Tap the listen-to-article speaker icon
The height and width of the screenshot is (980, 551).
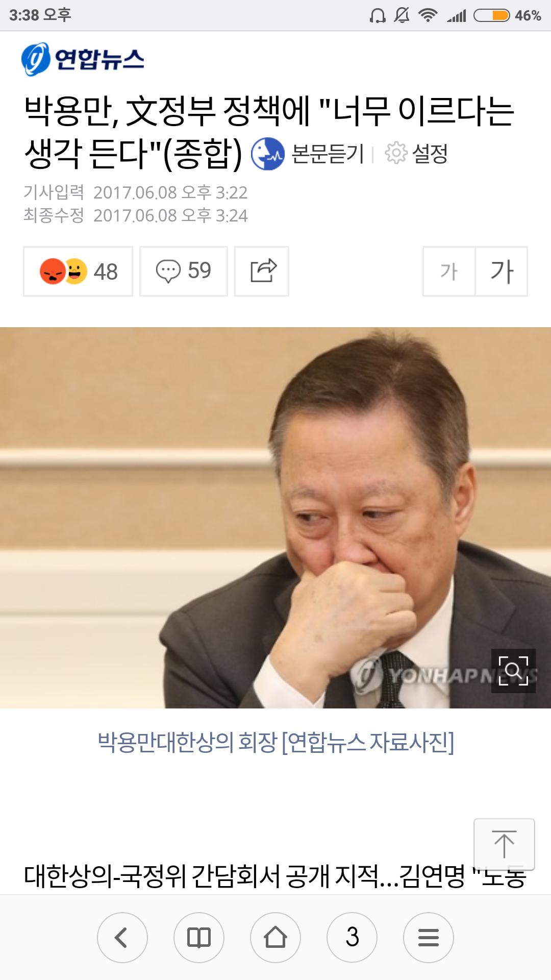pos(267,154)
